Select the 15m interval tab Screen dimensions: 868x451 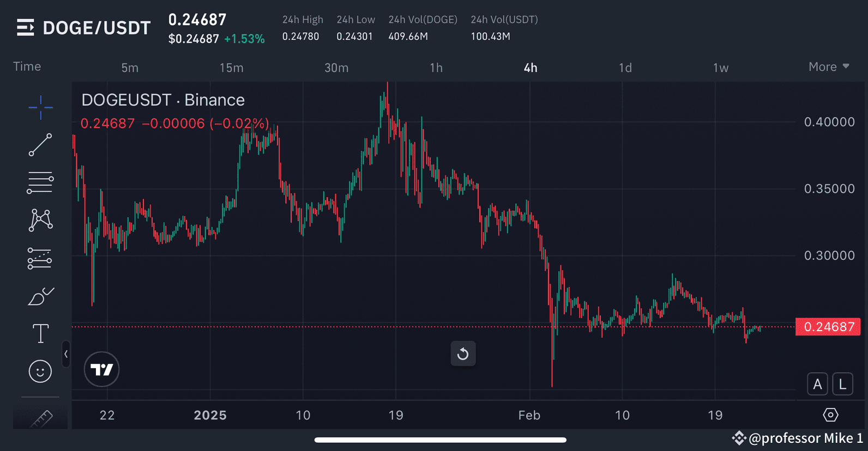[x=232, y=68]
